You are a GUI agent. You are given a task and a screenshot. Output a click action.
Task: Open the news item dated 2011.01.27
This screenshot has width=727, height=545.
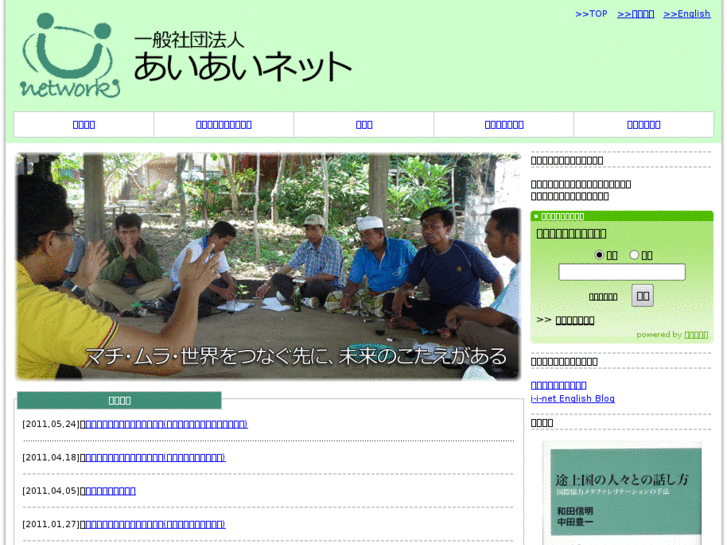pos(155,525)
